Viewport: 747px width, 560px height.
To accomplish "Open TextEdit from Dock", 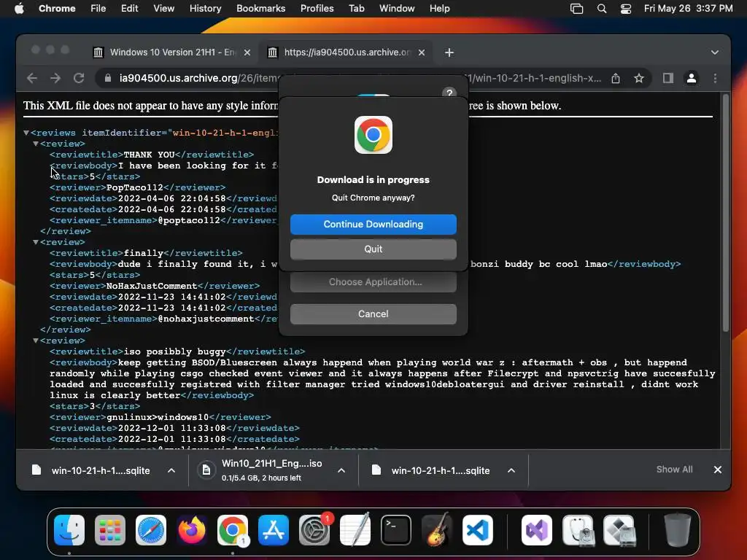I will click(x=355, y=530).
